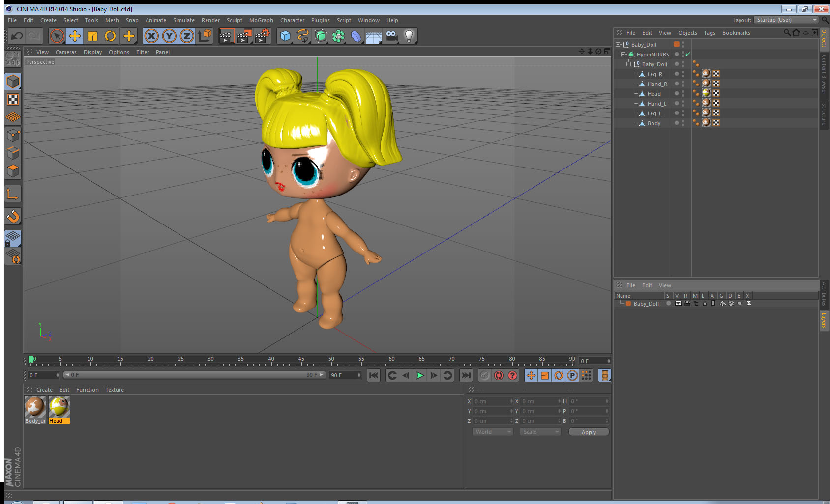Switch the coordinate system icon
This screenshot has width=830, height=504.
tap(205, 36)
